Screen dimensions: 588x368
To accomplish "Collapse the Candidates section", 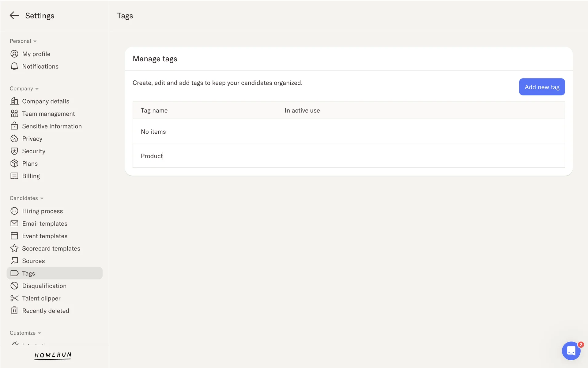I will click(26, 198).
